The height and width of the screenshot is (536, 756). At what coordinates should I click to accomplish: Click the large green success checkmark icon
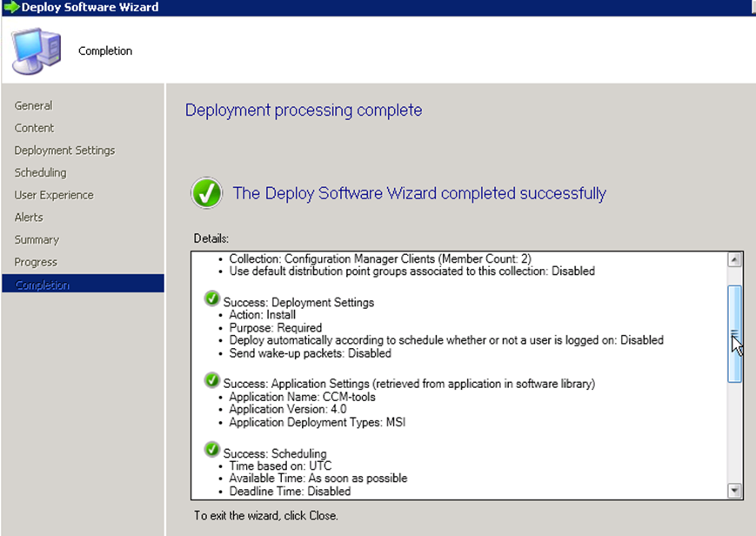pos(206,194)
